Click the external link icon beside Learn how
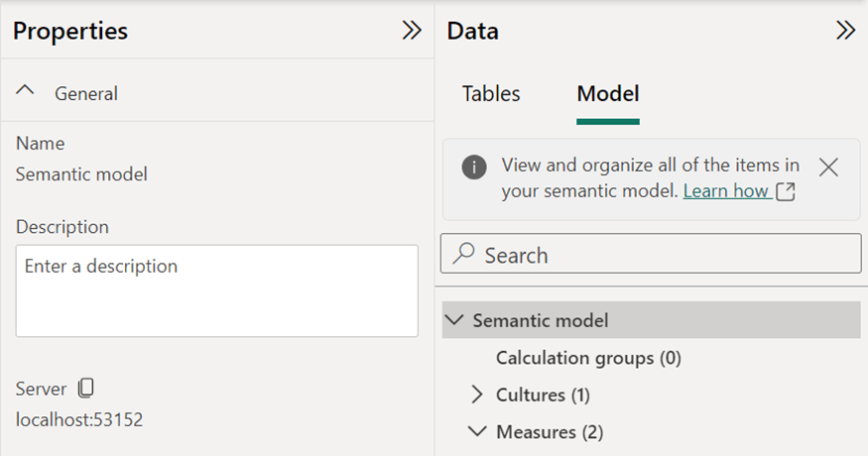 (786, 191)
